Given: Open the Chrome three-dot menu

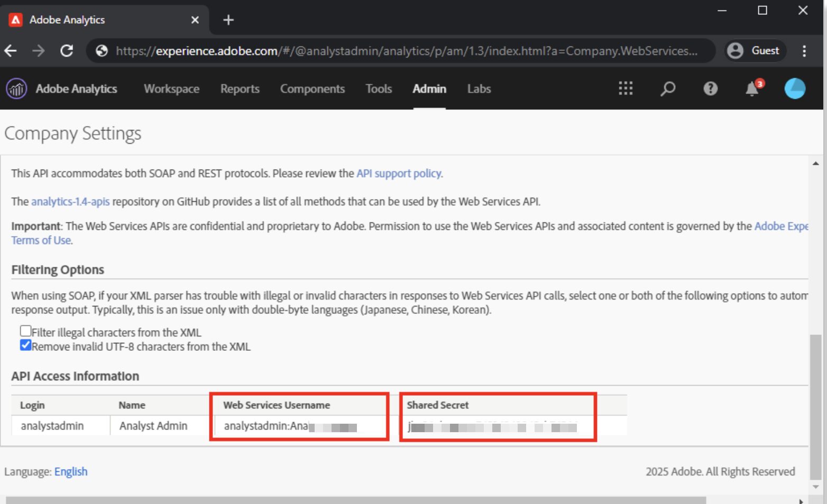Looking at the screenshot, I should pyautogui.click(x=804, y=51).
